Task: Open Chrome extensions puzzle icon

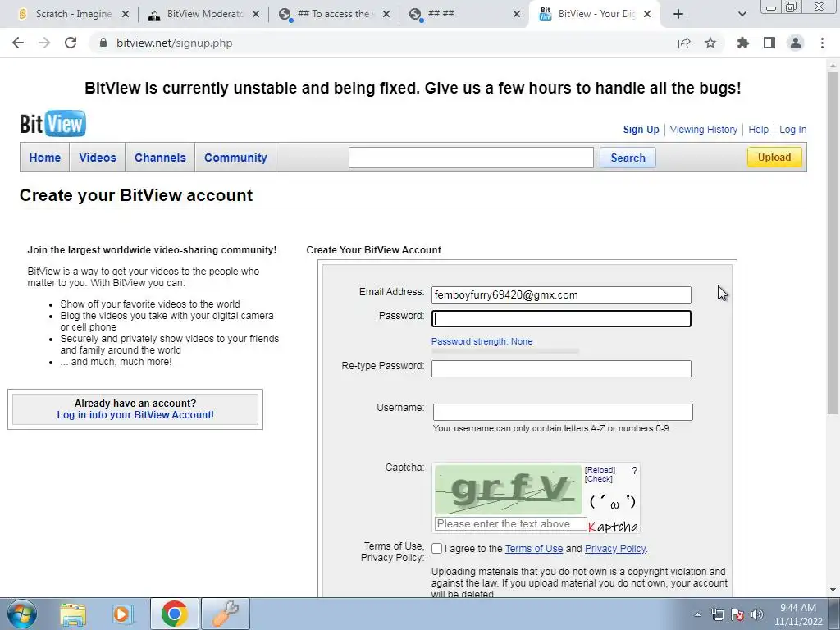Action: coord(743,43)
